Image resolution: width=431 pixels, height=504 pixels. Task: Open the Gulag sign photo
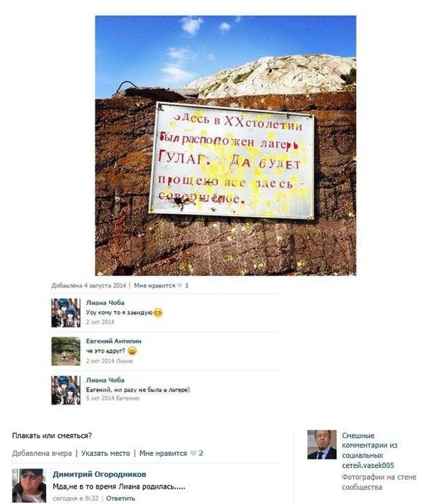pos(226,145)
